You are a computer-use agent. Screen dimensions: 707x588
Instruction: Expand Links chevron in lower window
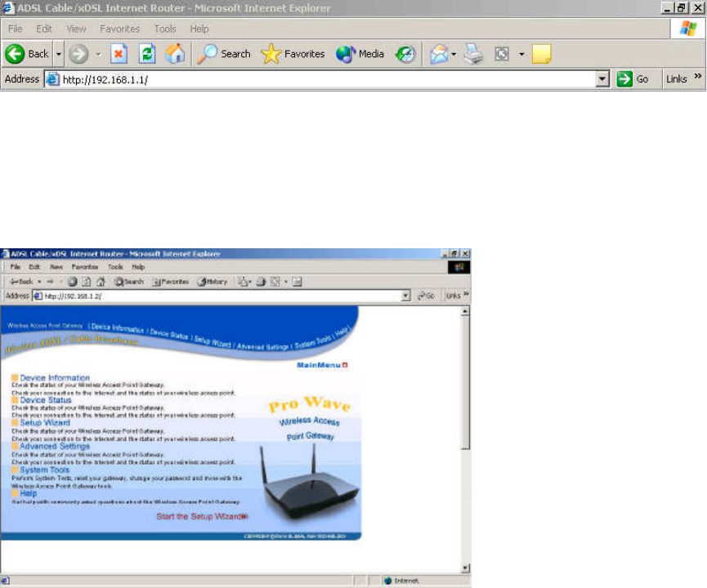point(466,294)
